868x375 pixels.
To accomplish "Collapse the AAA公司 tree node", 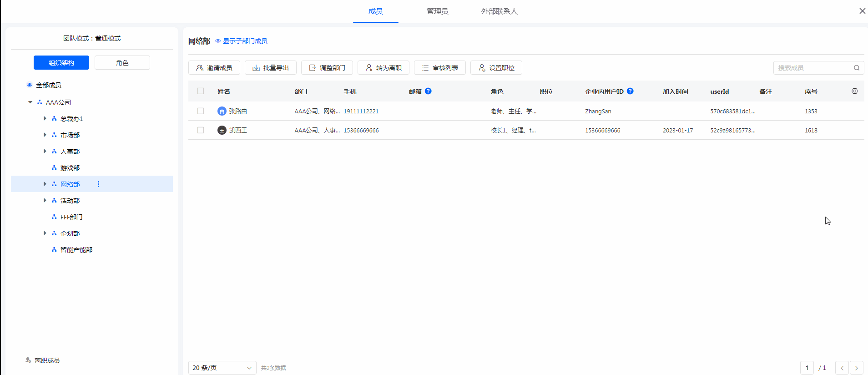I will [30, 102].
